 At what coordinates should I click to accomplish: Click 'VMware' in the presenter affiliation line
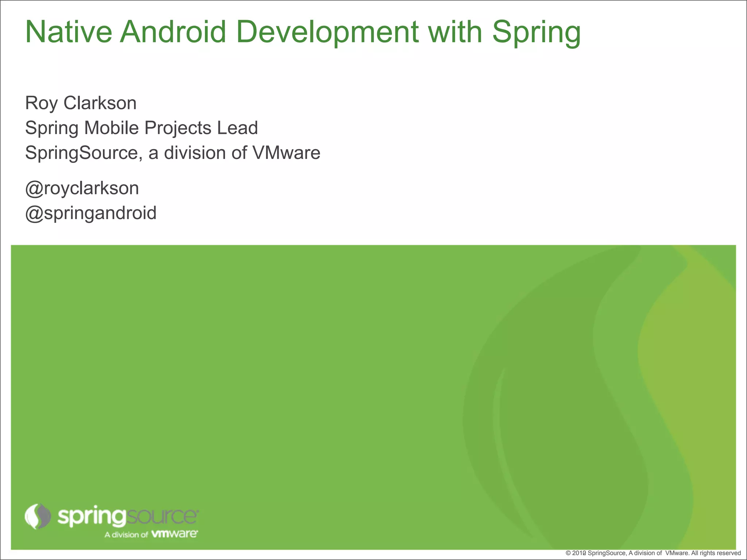(286, 153)
